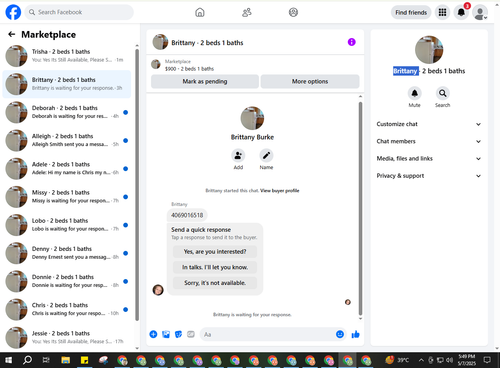Image resolution: width=500 pixels, height=368 pixels.
Task: Open Donnie - 2 beds 1 baths conversation
Action: click(x=67, y=281)
